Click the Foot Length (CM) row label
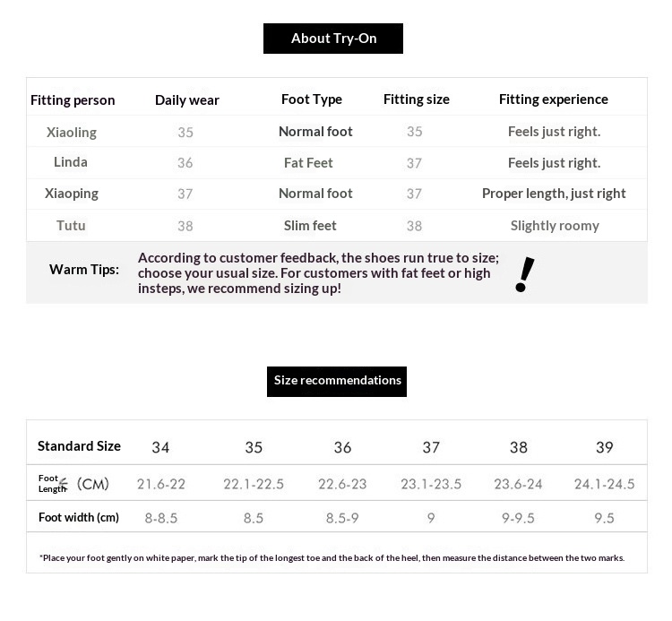 73,484
